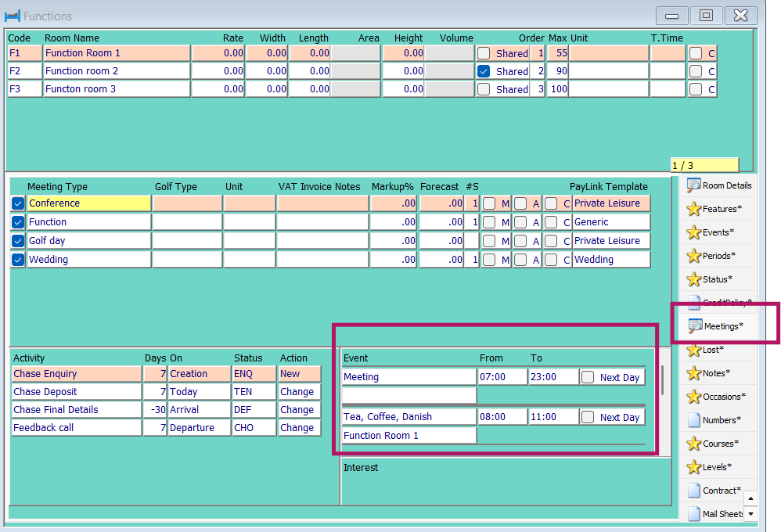
Task: Click Rate 0.00 for Function Room 1
Action: pos(218,53)
